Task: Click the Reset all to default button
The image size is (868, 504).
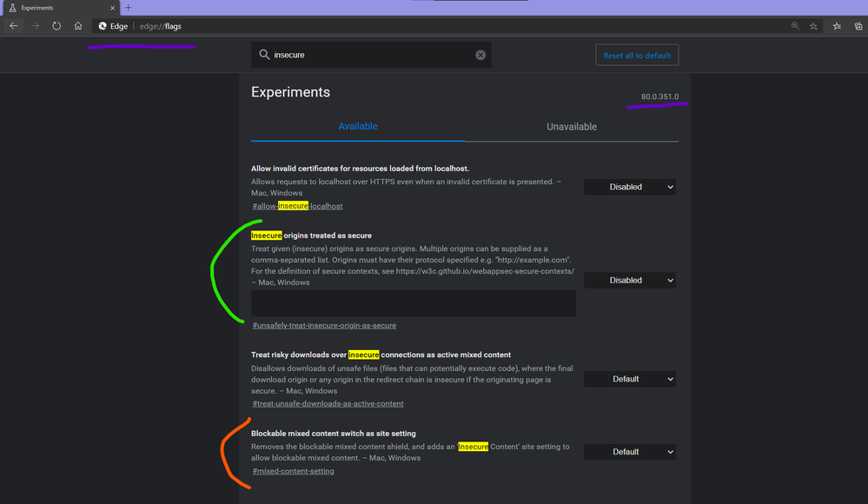Action: coord(637,56)
